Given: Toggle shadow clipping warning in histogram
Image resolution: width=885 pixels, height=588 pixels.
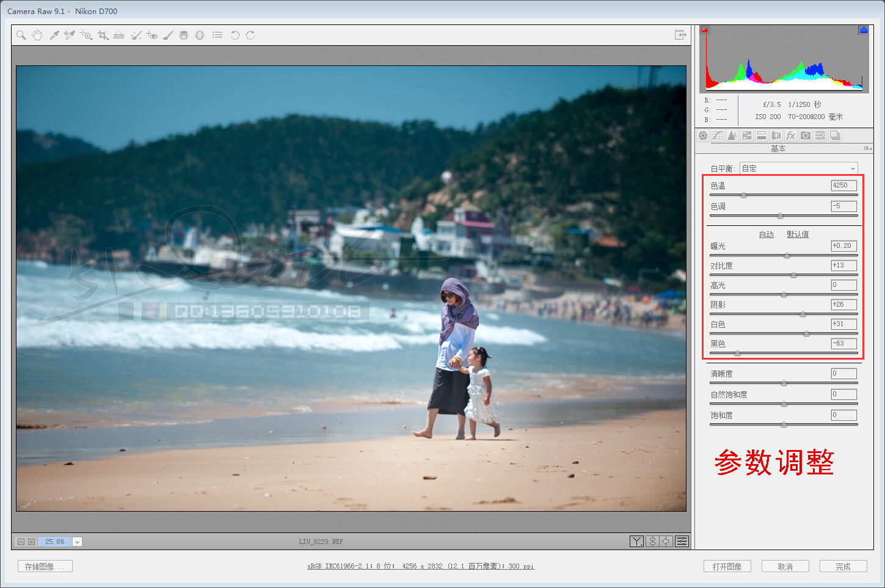Looking at the screenshot, I should click(705, 30).
